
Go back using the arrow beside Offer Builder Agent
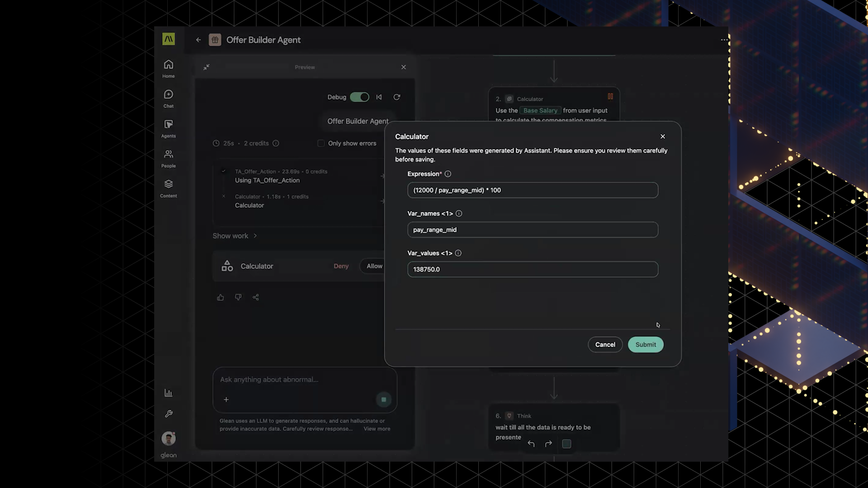coord(198,40)
